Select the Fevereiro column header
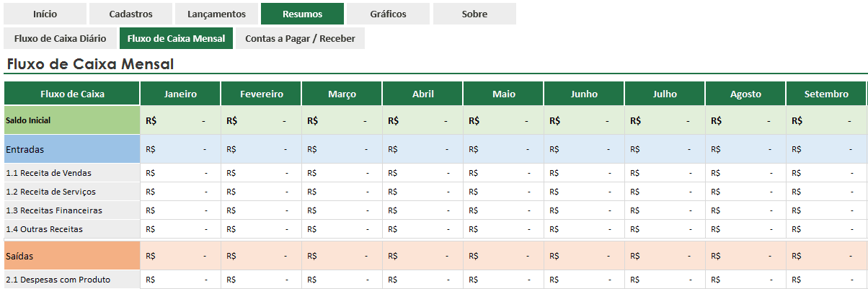Screen dimensions: 868x289 [261, 94]
